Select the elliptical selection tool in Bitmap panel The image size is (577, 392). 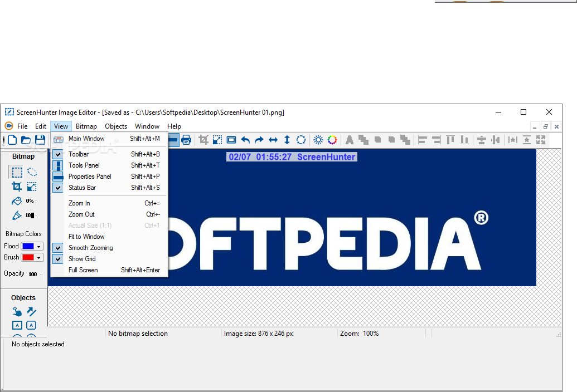click(32, 172)
